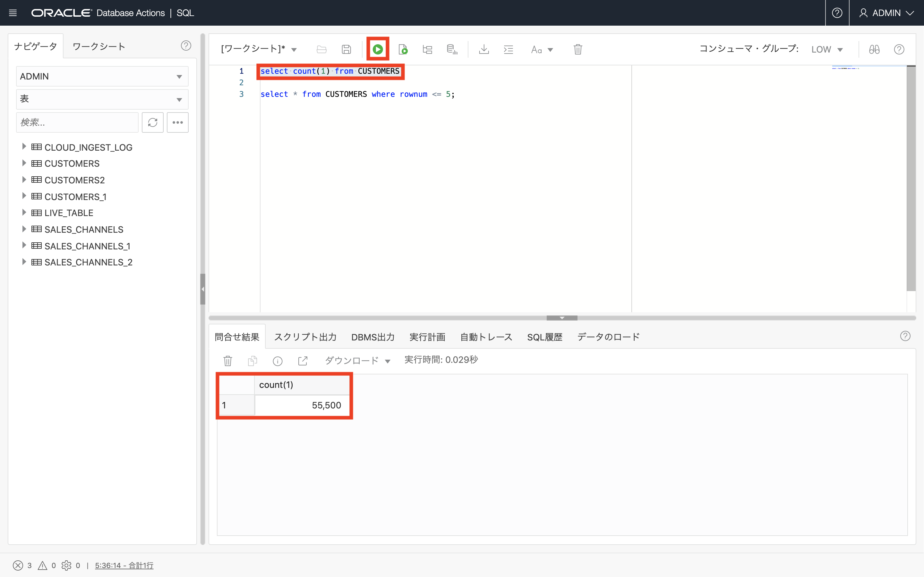This screenshot has height=577, width=924.
Task: Click the Autotrace toolbar icon
Action: point(452,49)
